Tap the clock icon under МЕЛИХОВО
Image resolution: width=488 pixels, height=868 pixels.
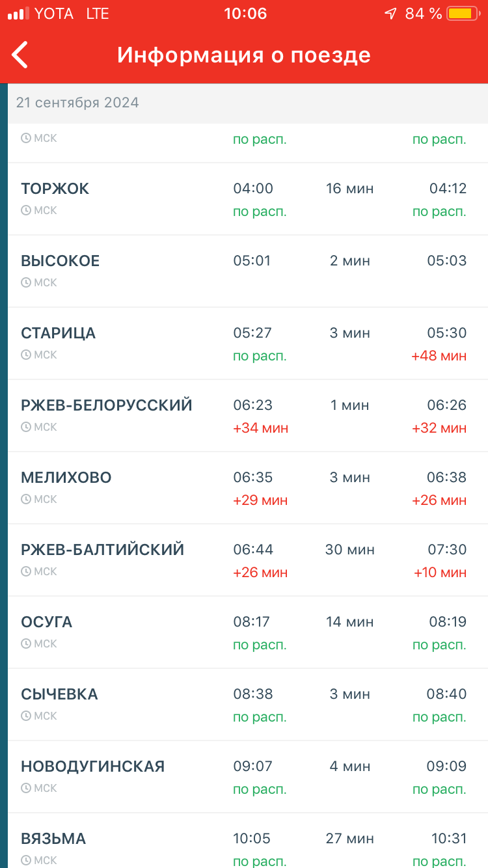[x=26, y=499]
